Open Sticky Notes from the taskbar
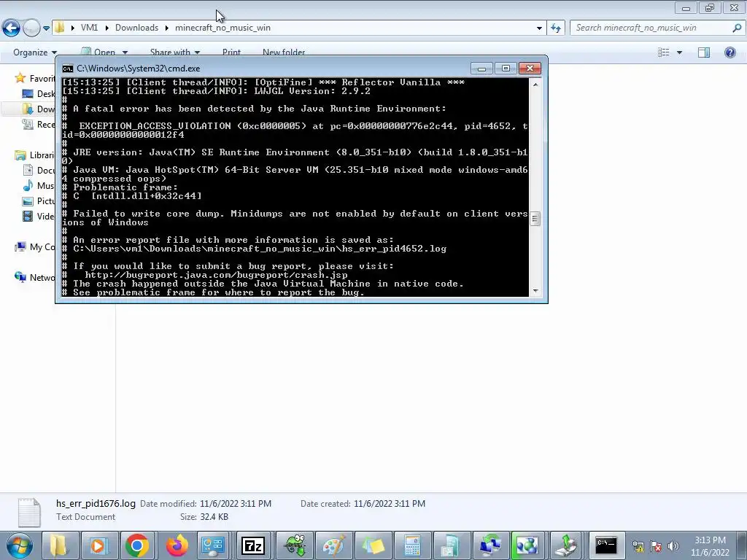747x560 pixels. [373, 545]
